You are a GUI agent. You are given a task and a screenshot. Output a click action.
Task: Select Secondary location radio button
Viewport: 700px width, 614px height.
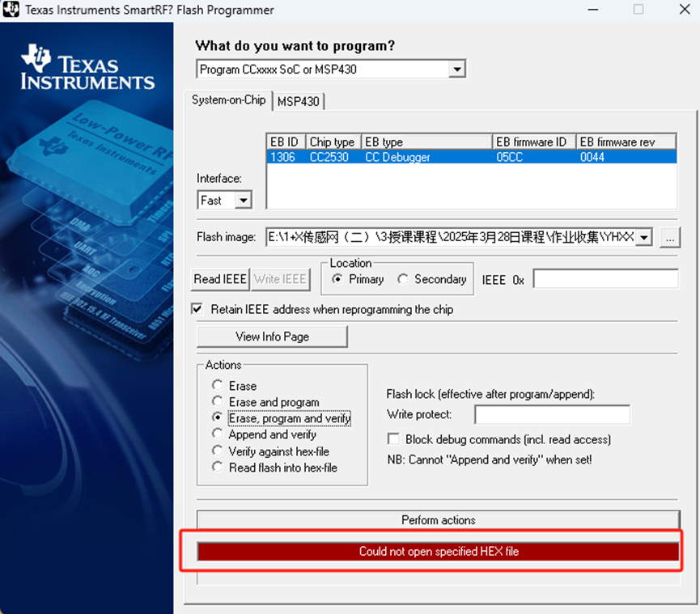point(403,279)
